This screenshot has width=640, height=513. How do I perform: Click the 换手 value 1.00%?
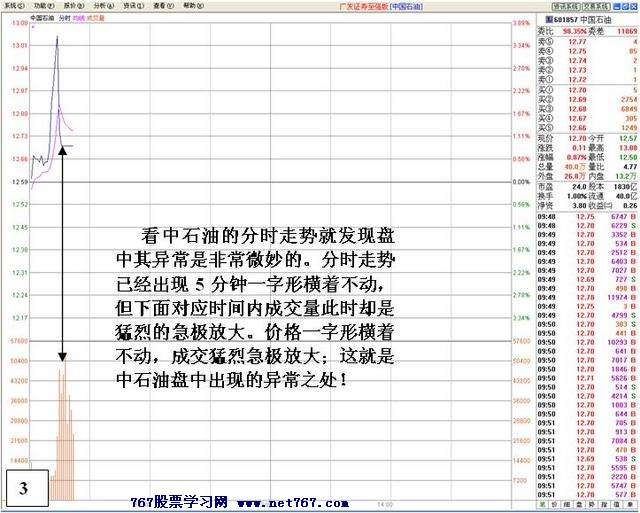[x=577, y=196]
